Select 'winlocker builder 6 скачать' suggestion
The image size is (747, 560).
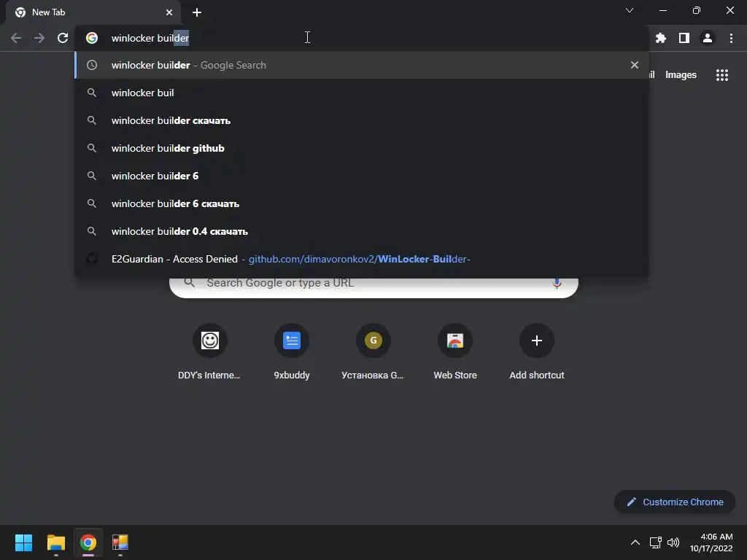362,203
